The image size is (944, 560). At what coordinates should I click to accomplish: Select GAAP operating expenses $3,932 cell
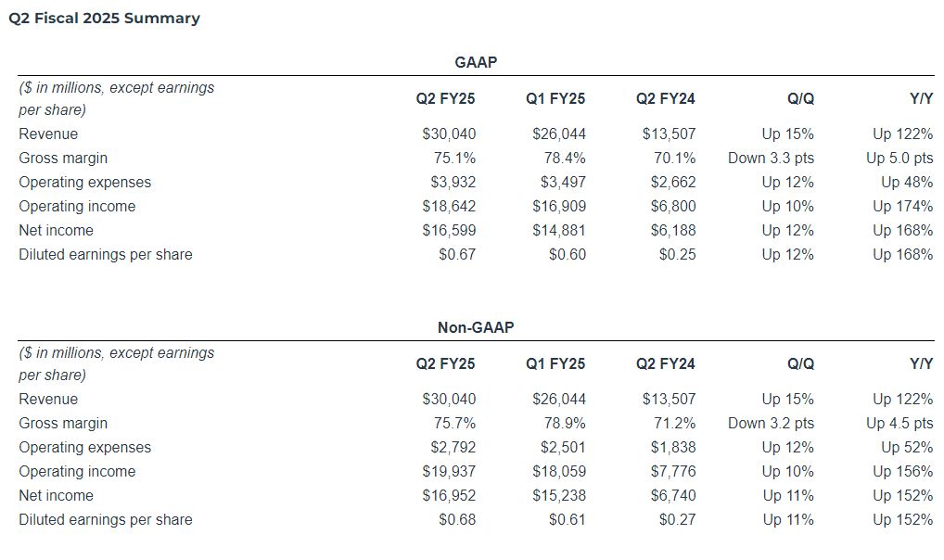[x=453, y=182]
